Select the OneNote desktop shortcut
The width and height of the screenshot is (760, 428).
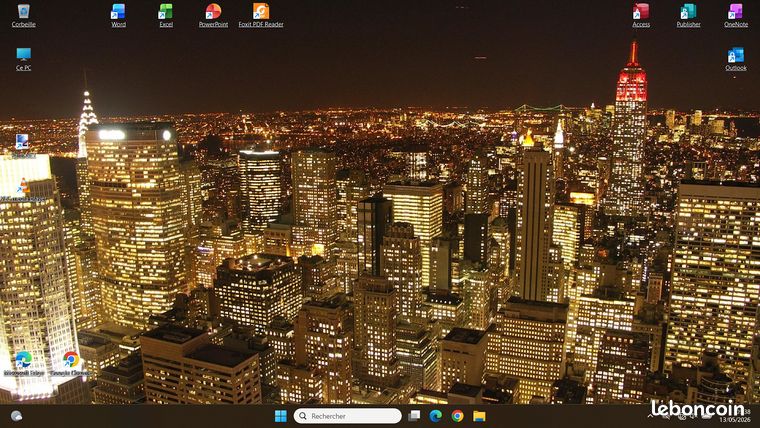736,15
